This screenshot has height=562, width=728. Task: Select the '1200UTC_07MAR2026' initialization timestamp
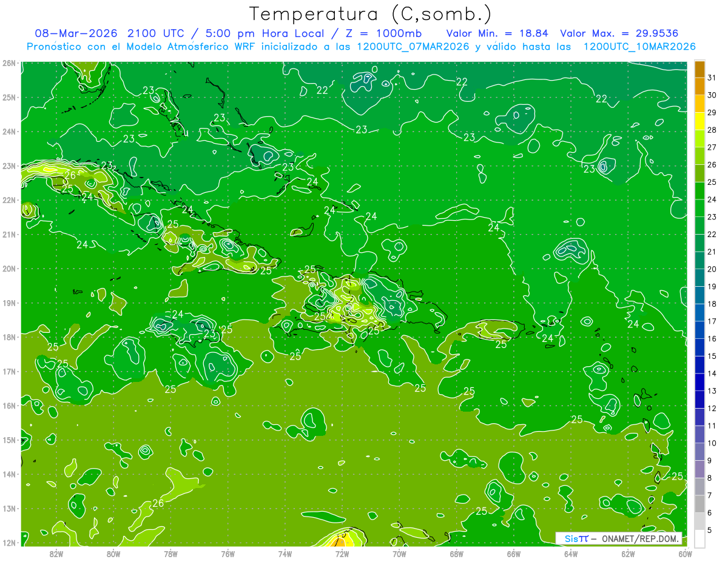[414, 46]
